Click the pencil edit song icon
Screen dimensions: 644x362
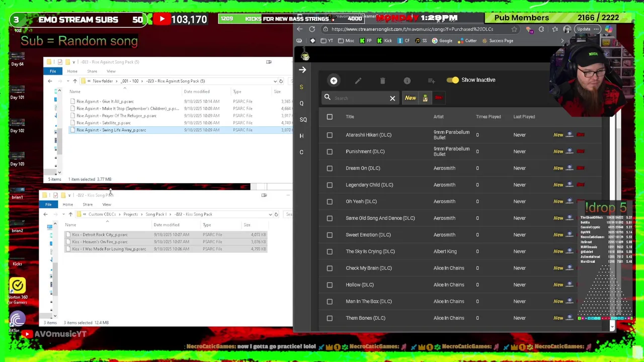tap(358, 80)
